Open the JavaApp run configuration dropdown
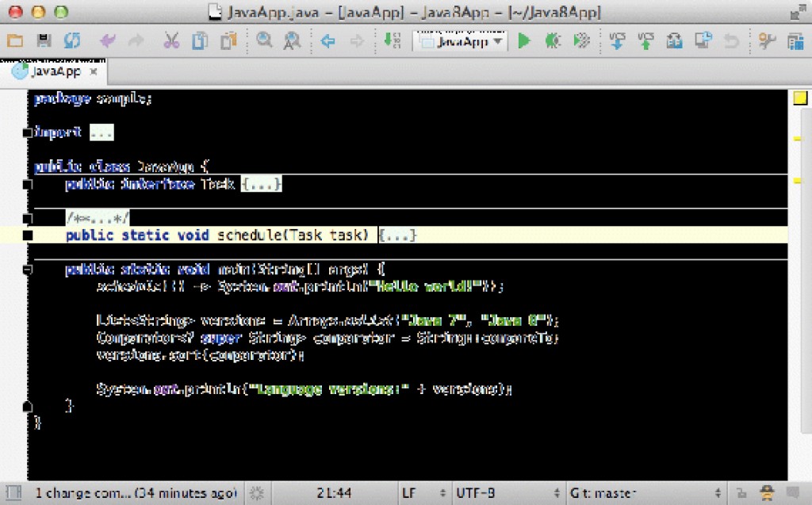The height and width of the screenshot is (505, 812). [x=460, y=40]
